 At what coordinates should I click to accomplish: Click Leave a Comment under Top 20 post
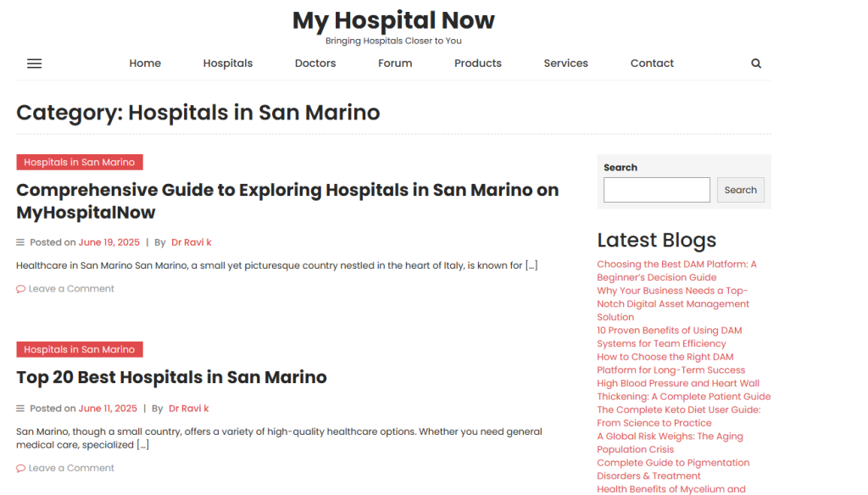[71, 468]
